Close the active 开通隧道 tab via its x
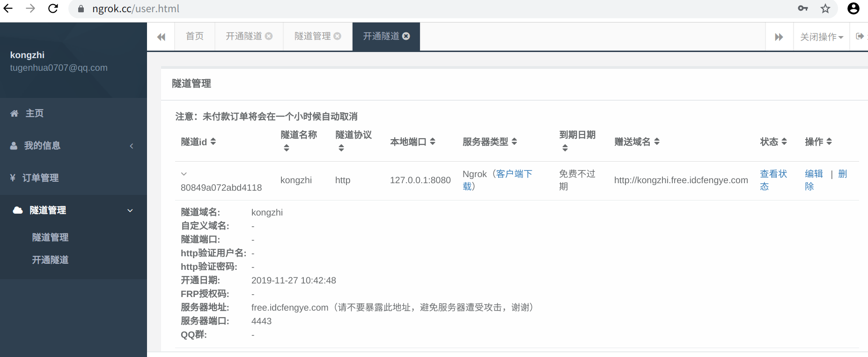The width and height of the screenshot is (868, 357). [x=406, y=36]
